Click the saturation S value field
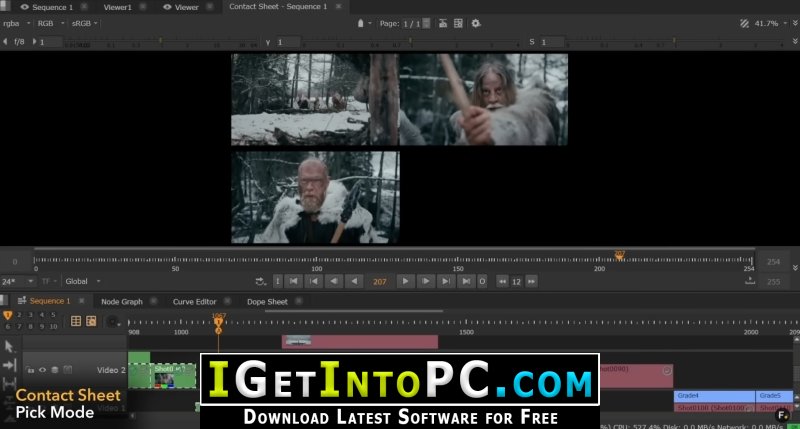Screen dimensions: 800x429 click(x=553, y=42)
